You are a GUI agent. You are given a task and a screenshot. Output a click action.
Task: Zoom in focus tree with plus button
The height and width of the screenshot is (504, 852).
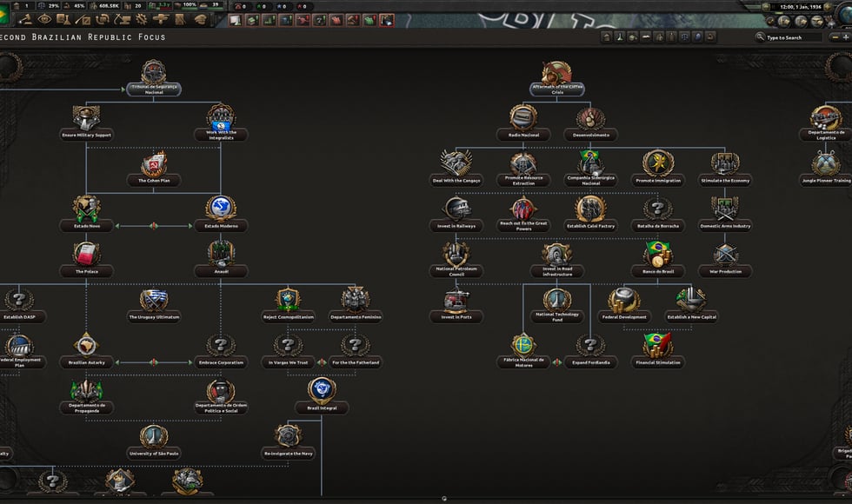845,36
